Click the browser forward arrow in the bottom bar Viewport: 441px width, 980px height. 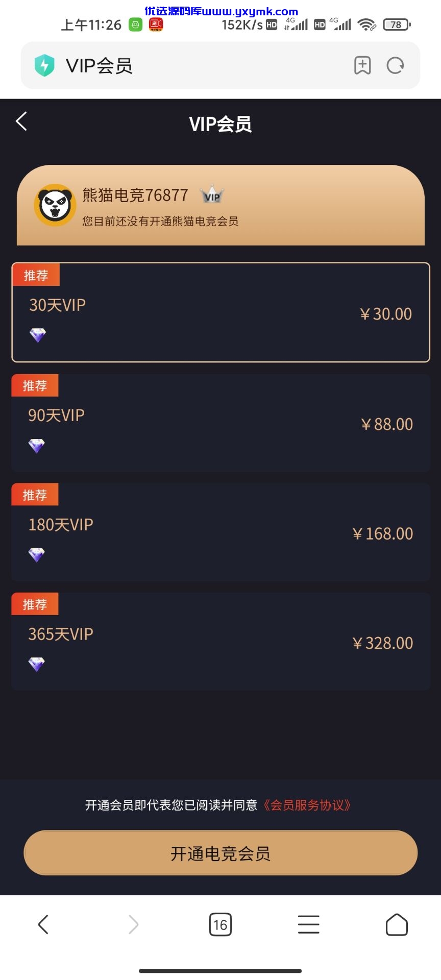pyautogui.click(x=133, y=924)
